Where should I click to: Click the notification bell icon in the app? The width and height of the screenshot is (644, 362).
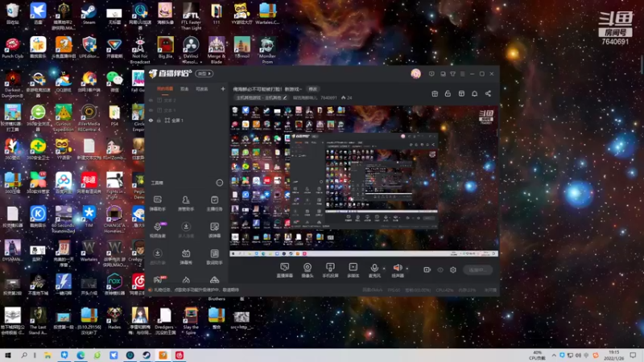click(x=474, y=93)
